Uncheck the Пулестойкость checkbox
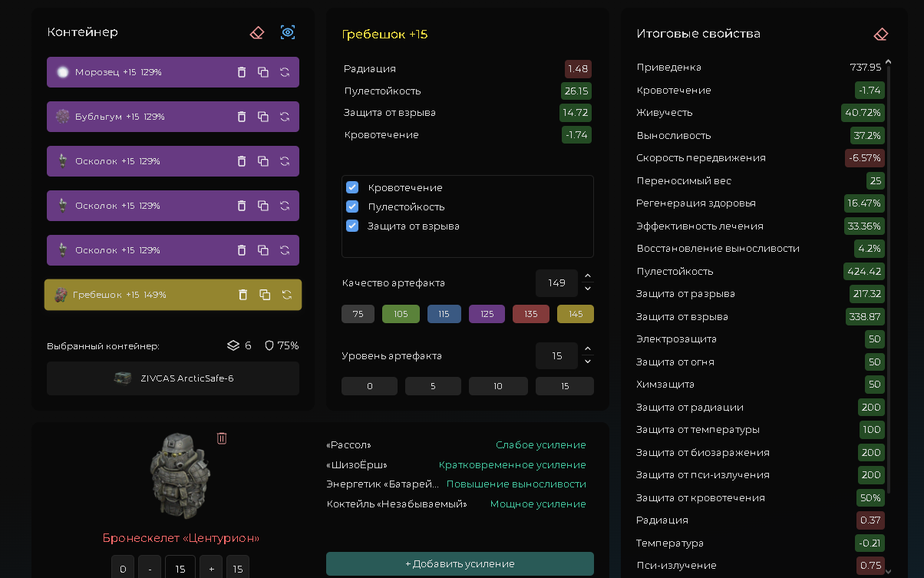Viewport: 924px width, 578px height. (352, 206)
